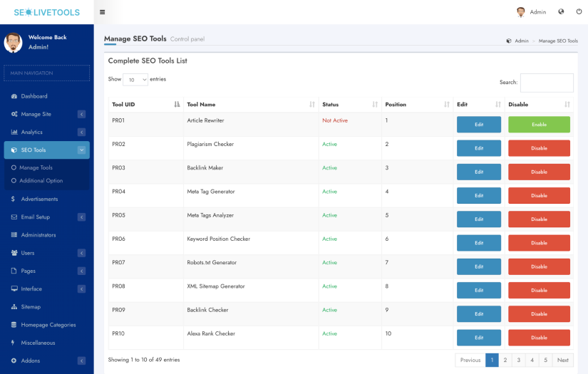Image resolution: width=588 pixels, height=374 pixels.
Task: Click the Users group icon
Action: [14, 253]
